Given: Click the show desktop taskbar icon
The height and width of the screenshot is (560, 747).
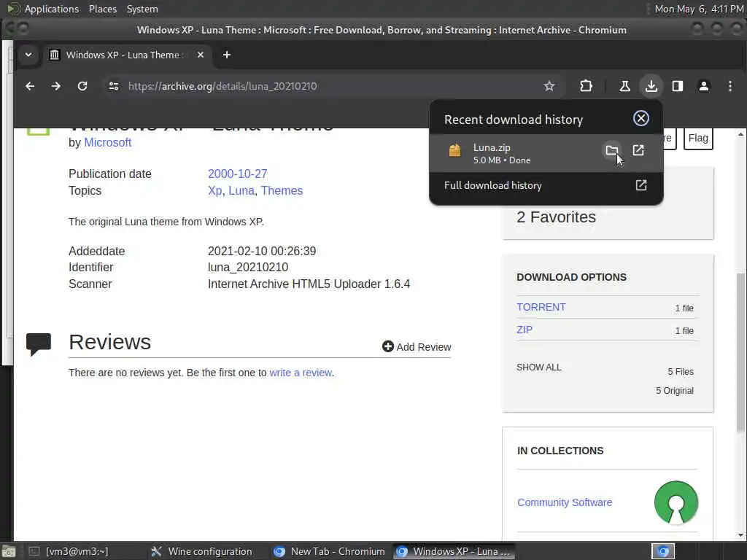Looking at the screenshot, I should (9, 552).
